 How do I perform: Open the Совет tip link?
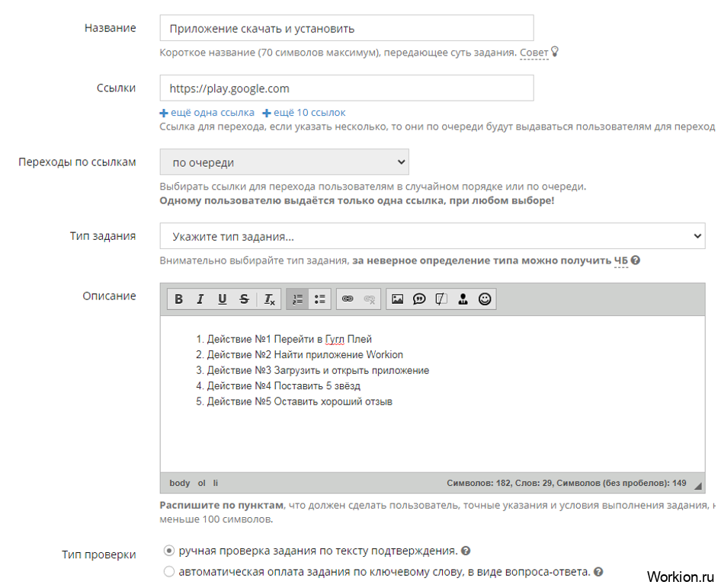point(534,53)
